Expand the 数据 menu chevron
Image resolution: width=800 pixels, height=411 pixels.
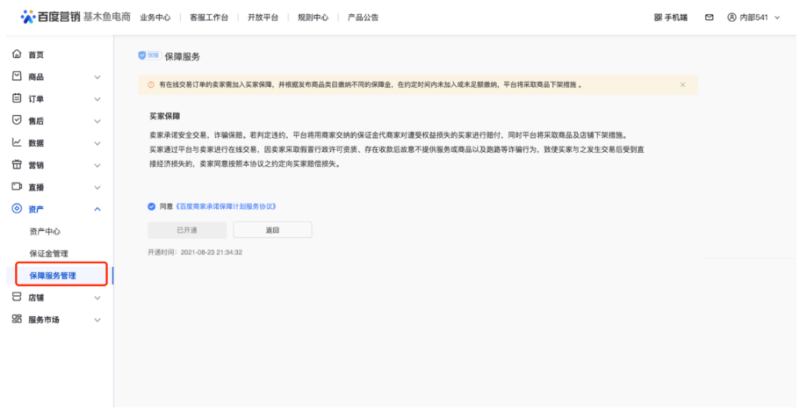97,143
